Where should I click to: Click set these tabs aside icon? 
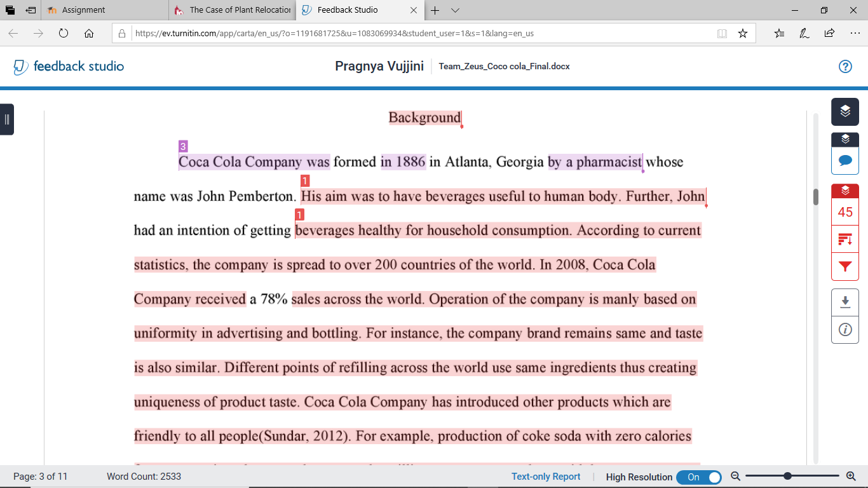coord(31,10)
